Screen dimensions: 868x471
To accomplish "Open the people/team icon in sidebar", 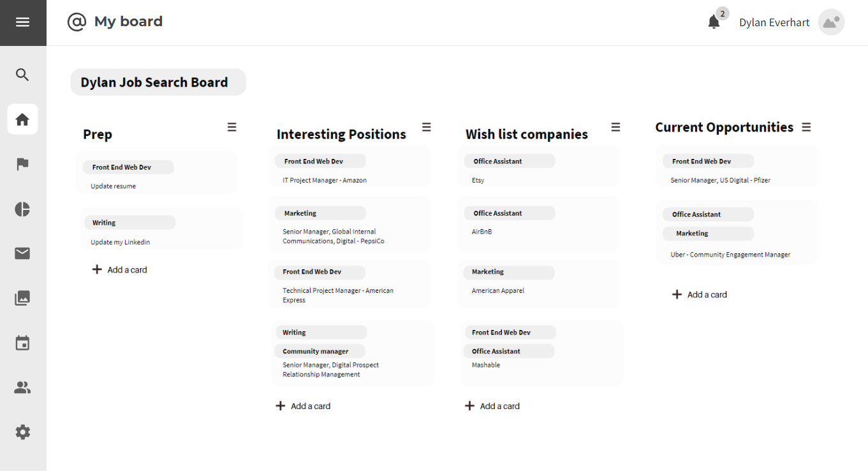I will (x=22, y=387).
